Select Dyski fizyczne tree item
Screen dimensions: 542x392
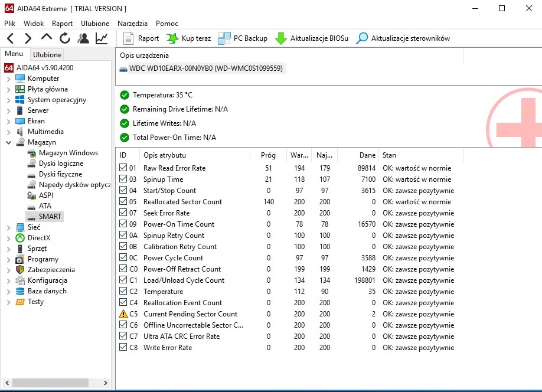pos(60,174)
